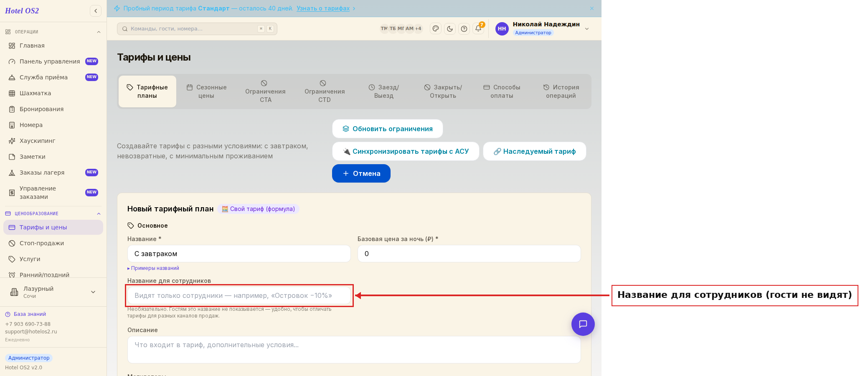Click Администратор role label under username
Viewport: 868px width, 376px height.
click(533, 33)
